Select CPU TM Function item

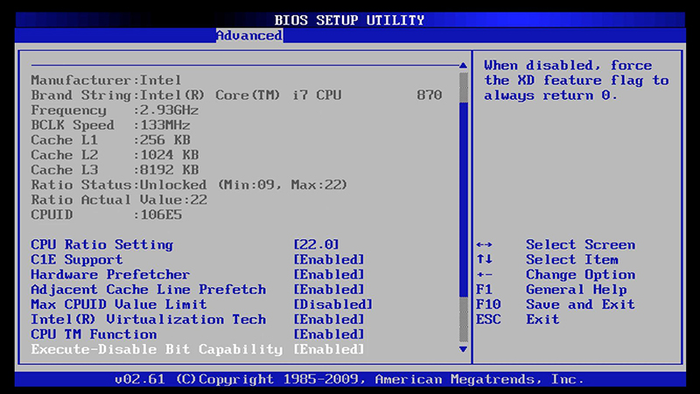pyautogui.click(x=94, y=334)
